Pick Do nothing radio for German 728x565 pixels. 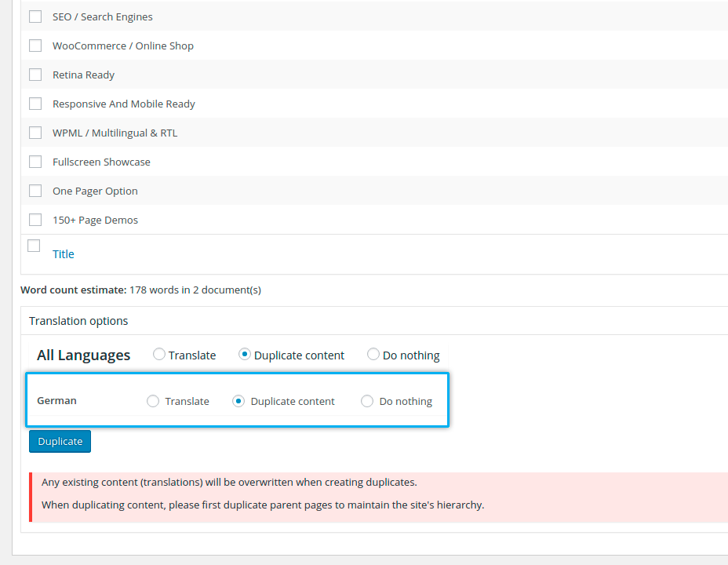click(x=367, y=401)
